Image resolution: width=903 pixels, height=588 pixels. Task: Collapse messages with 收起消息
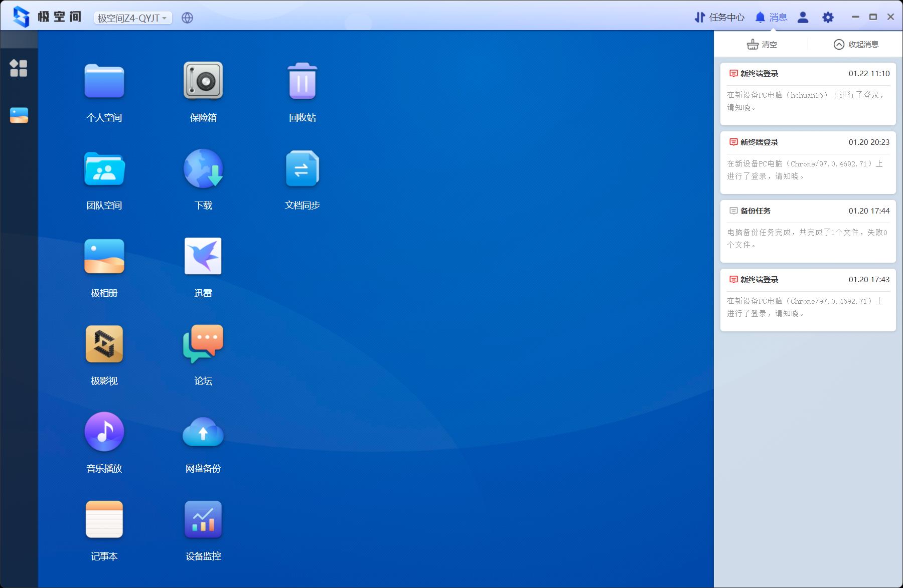tap(856, 45)
